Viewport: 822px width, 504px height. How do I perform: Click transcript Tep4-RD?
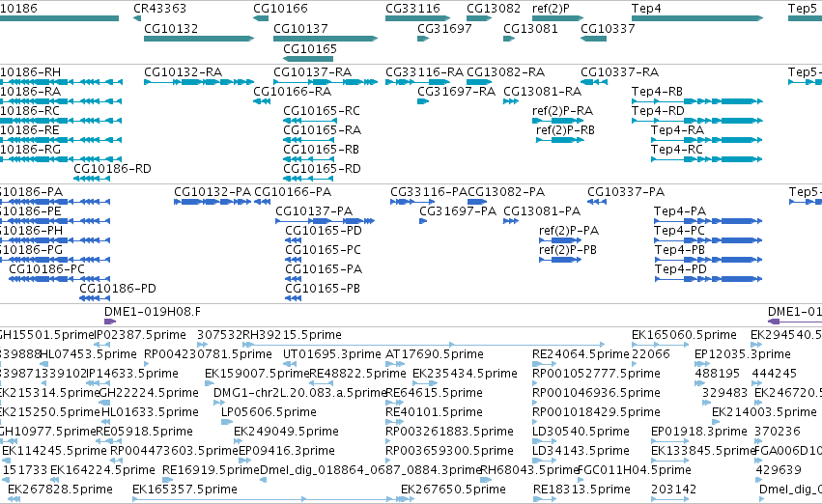click(658, 111)
